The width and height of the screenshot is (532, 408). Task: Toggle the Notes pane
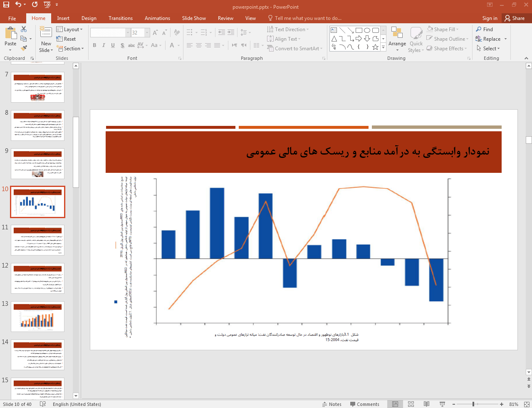pyautogui.click(x=332, y=404)
